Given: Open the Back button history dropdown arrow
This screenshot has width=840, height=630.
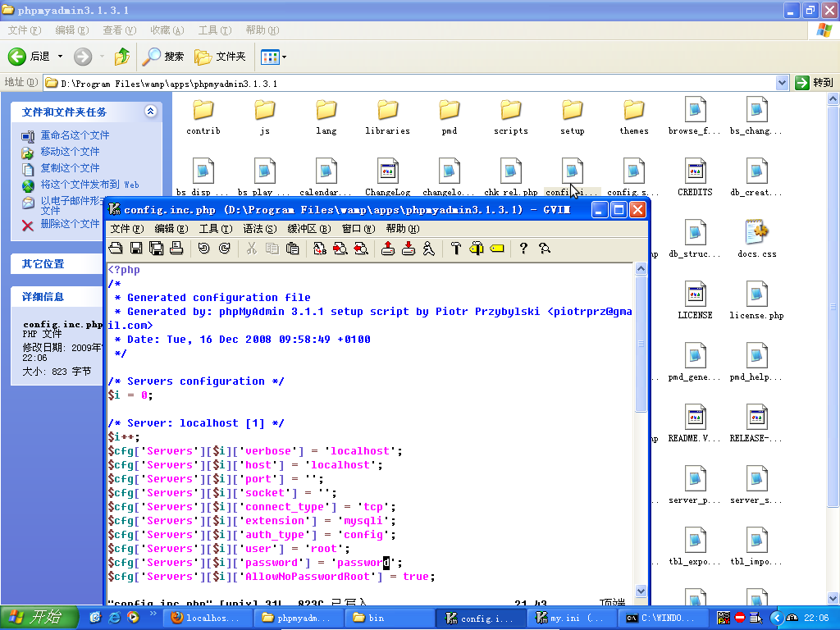Looking at the screenshot, I should pyautogui.click(x=60, y=57).
